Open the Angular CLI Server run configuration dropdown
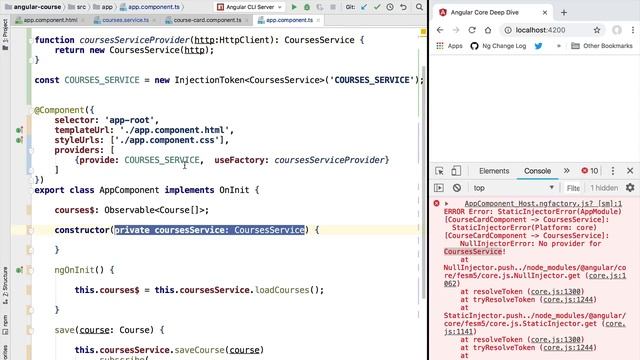640x360 pixels. 250,7
